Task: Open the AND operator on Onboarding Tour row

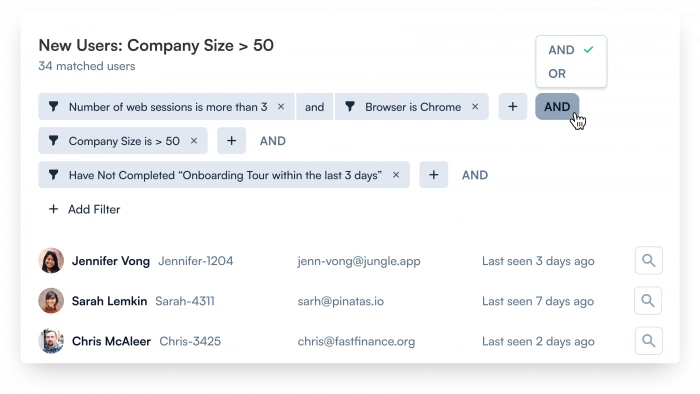Action: pos(475,175)
